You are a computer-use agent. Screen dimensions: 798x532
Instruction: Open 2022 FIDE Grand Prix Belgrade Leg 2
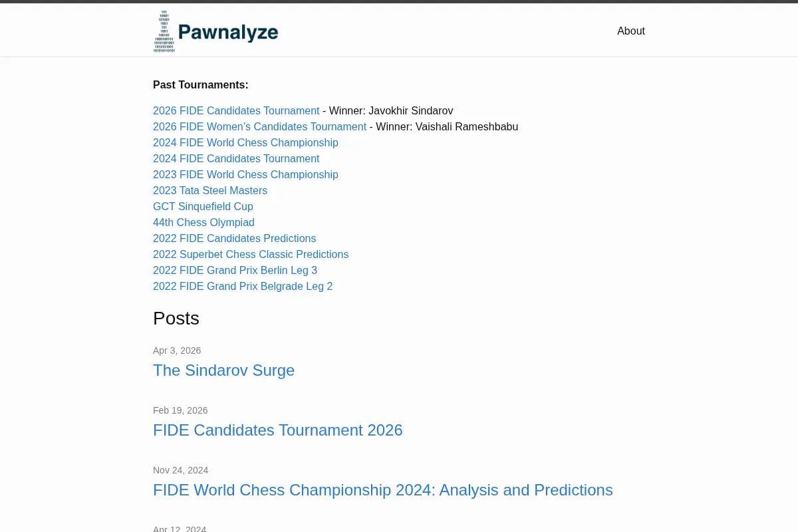click(x=243, y=287)
